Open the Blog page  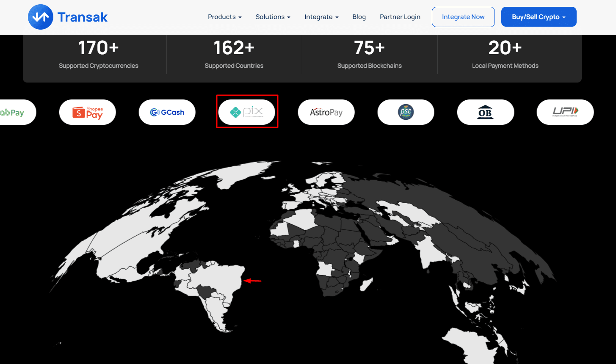pyautogui.click(x=359, y=17)
